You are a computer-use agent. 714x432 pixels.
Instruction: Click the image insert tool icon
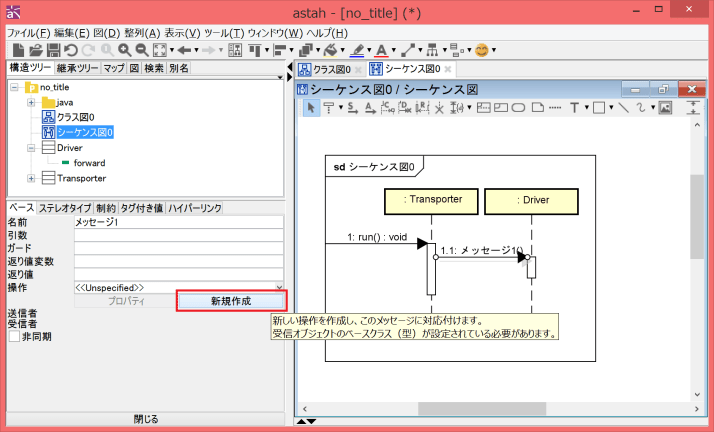tap(664, 108)
